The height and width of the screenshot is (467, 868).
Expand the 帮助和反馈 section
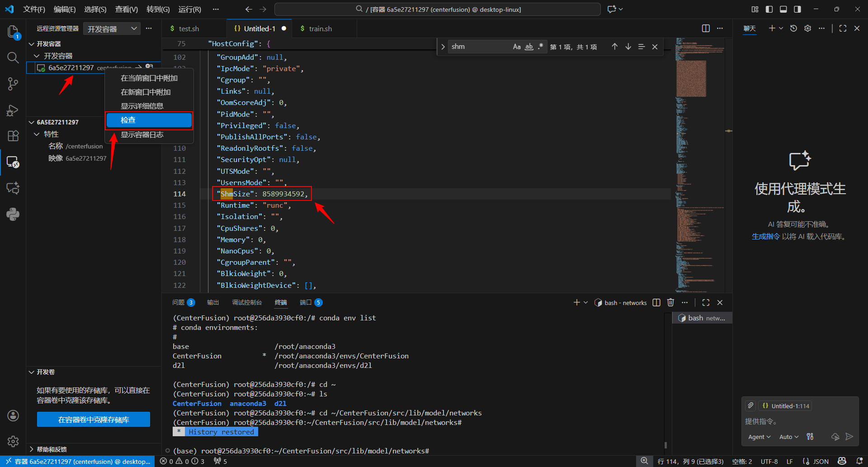pos(32,449)
